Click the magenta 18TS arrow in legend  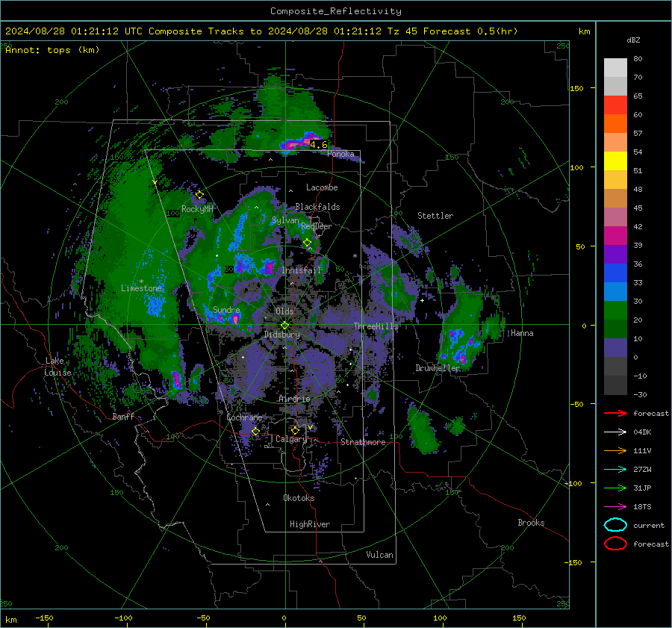[615, 507]
